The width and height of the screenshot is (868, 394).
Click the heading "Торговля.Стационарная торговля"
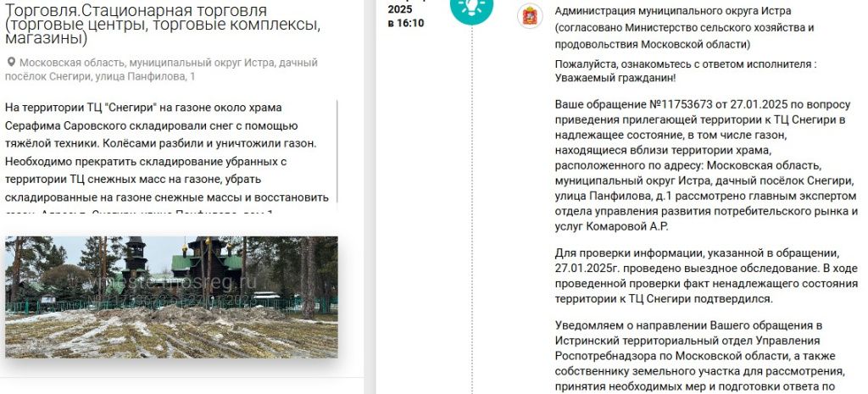136,10
